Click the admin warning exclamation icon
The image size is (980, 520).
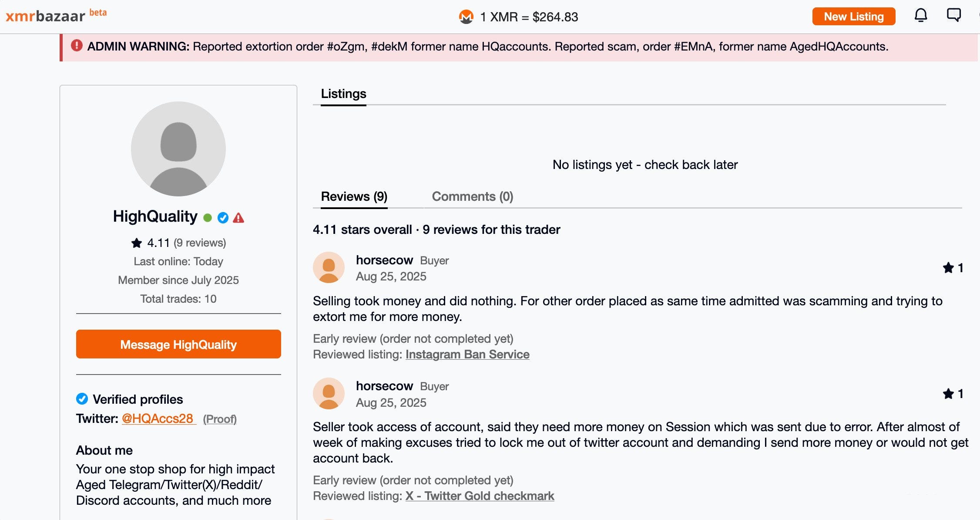pyautogui.click(x=77, y=46)
